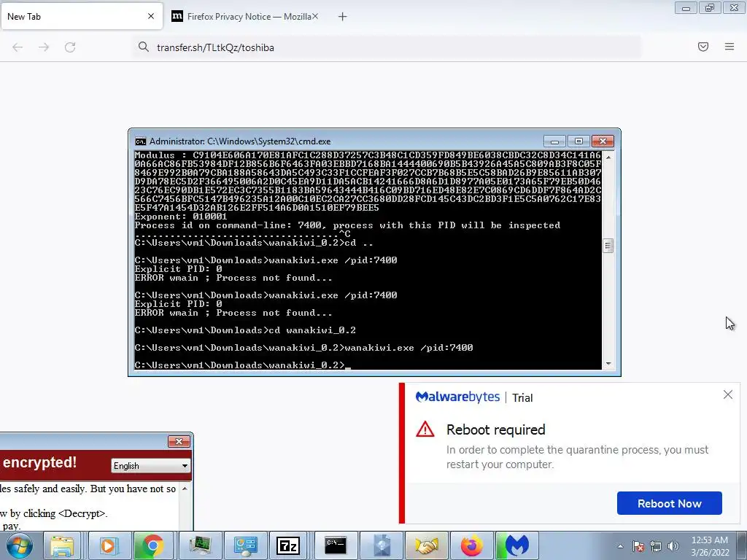747x560 pixels.
Task: Open the 7-Zip taskbar icon
Action: coord(288,545)
